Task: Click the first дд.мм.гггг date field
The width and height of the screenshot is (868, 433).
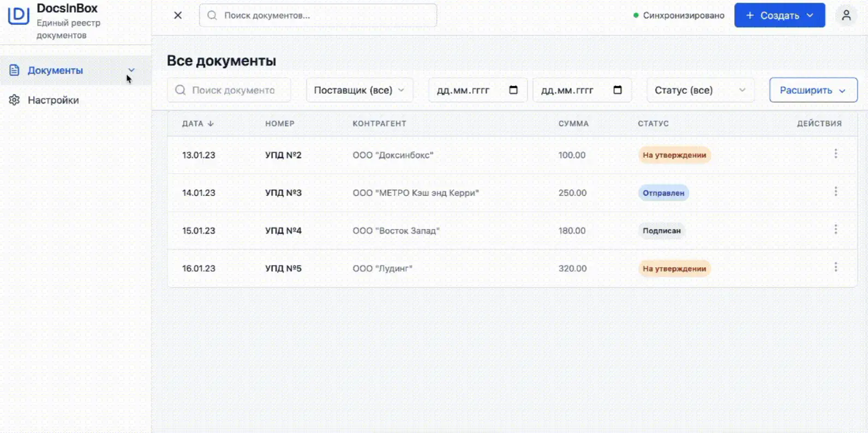Action: point(477,90)
